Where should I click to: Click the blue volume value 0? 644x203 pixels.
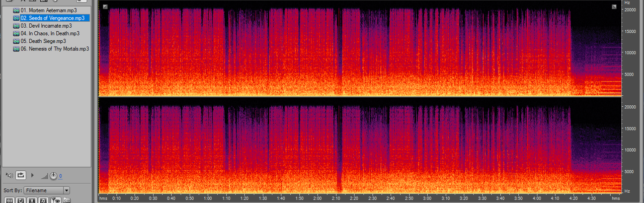pyautogui.click(x=60, y=176)
